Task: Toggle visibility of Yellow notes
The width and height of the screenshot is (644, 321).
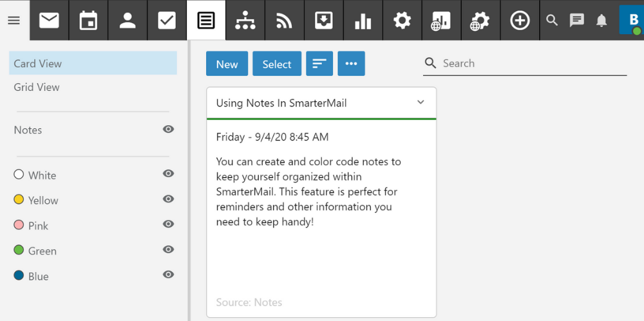Action: [168, 199]
